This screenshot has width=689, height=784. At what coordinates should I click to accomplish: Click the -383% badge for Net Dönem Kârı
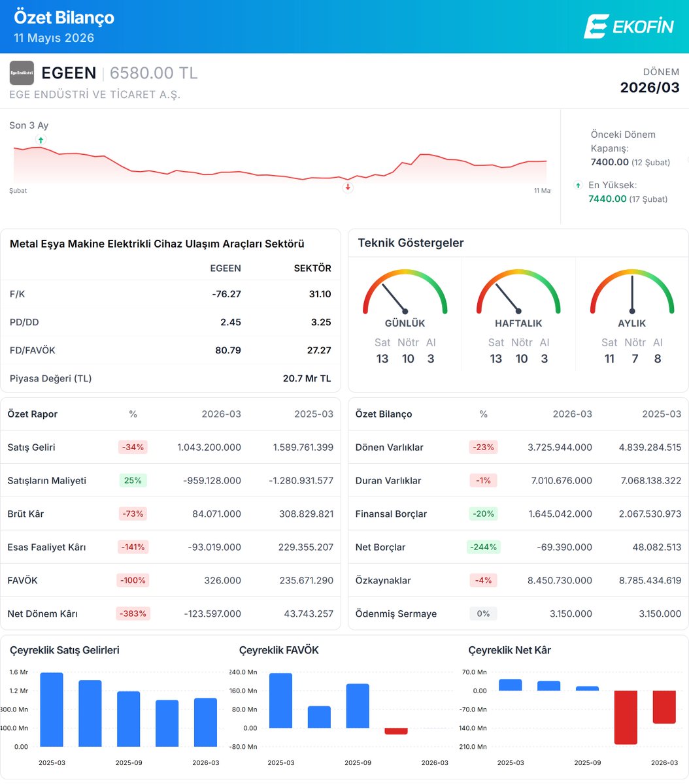pos(133,613)
